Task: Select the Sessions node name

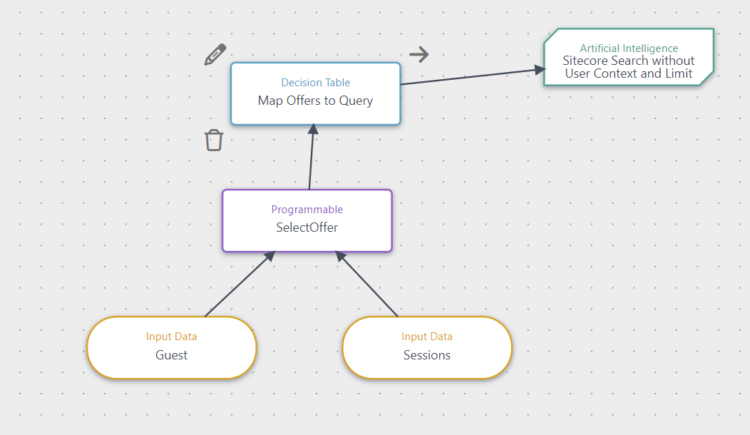Action: [427, 354]
